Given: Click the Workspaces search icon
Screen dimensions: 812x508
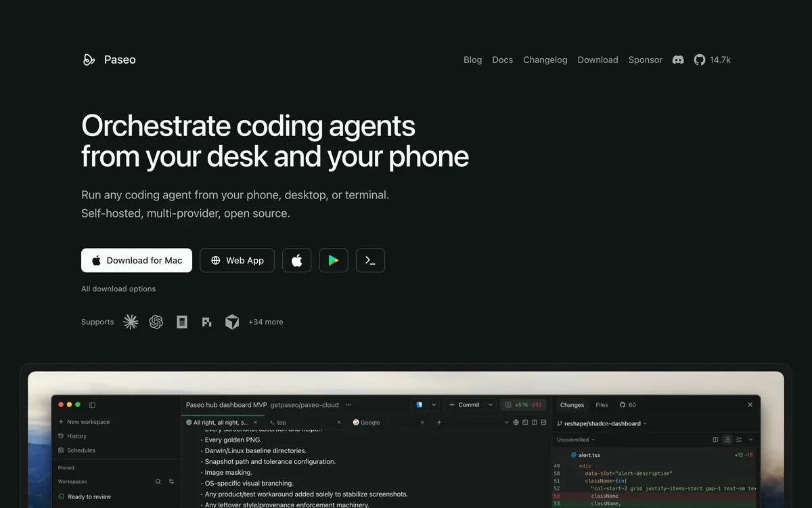Looking at the screenshot, I should [158, 482].
